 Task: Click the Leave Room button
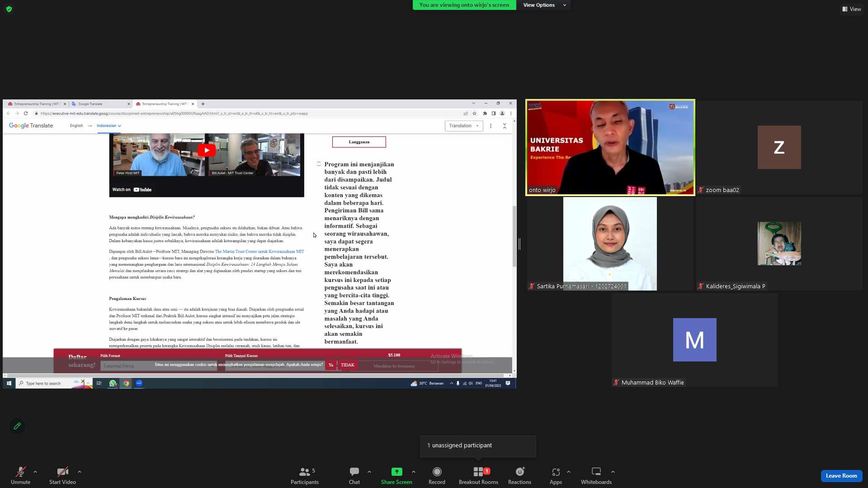tap(841, 476)
